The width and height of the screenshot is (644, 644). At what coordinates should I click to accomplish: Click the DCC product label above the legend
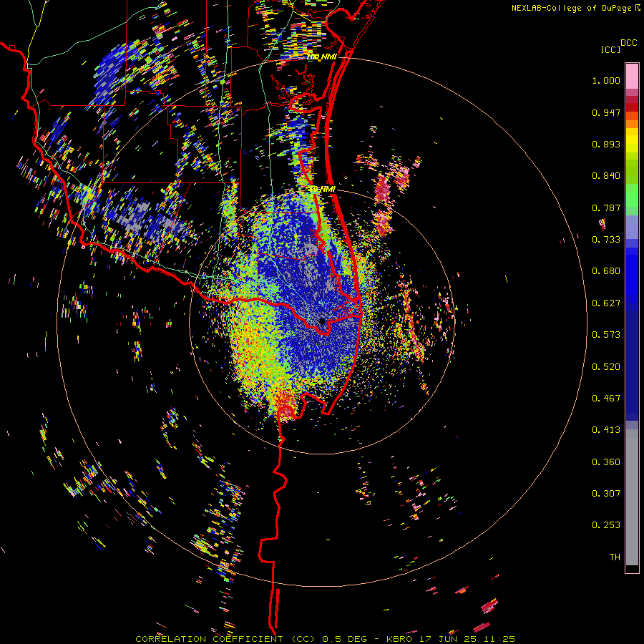click(628, 43)
